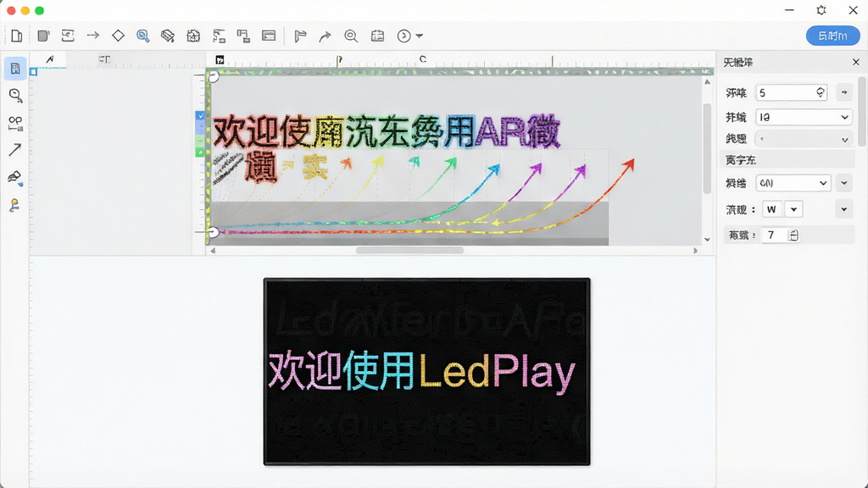Click the small blue square handle at top-left
Viewport: 868px width, 488px height.
tap(33, 72)
